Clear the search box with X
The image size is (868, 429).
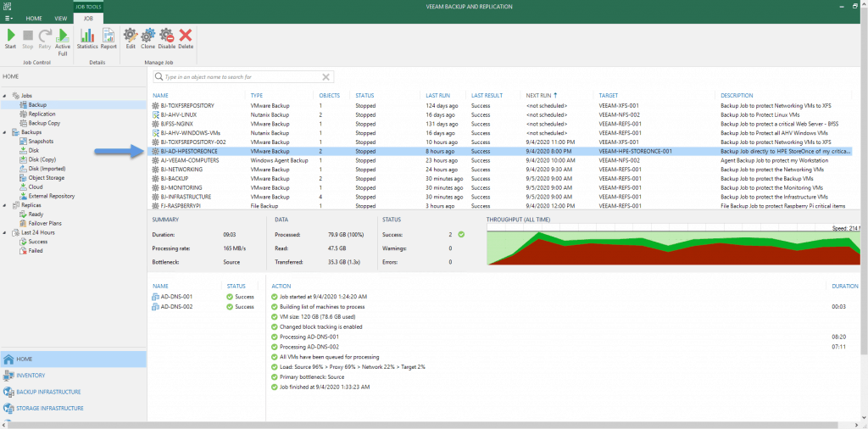pos(326,77)
